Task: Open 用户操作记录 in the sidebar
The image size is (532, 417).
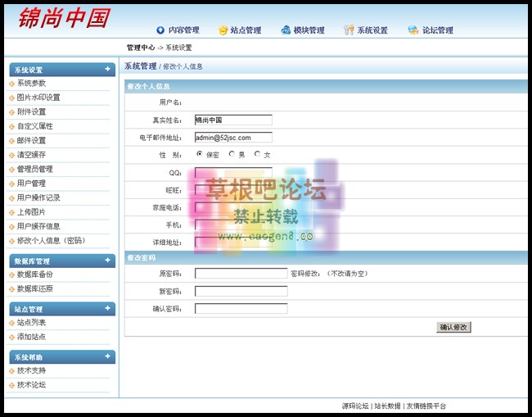Action: point(38,197)
